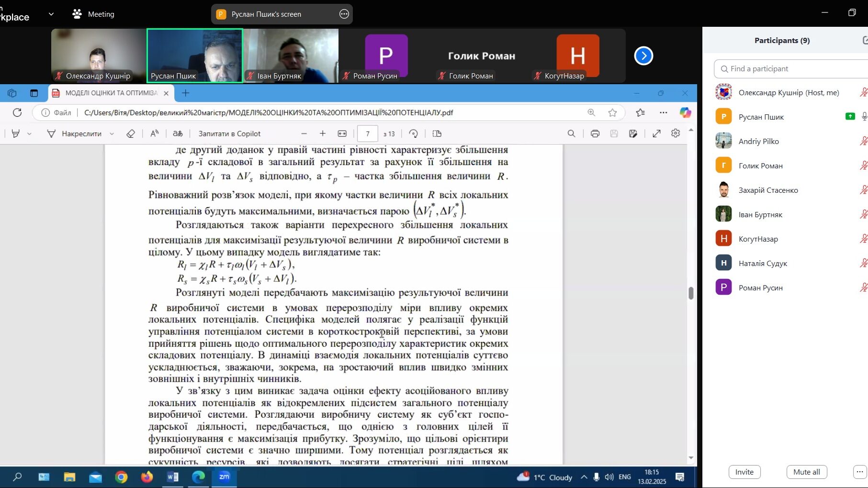Switch to the МОДЕЛІ ОЦІНКИ PDF tab

pos(111,93)
